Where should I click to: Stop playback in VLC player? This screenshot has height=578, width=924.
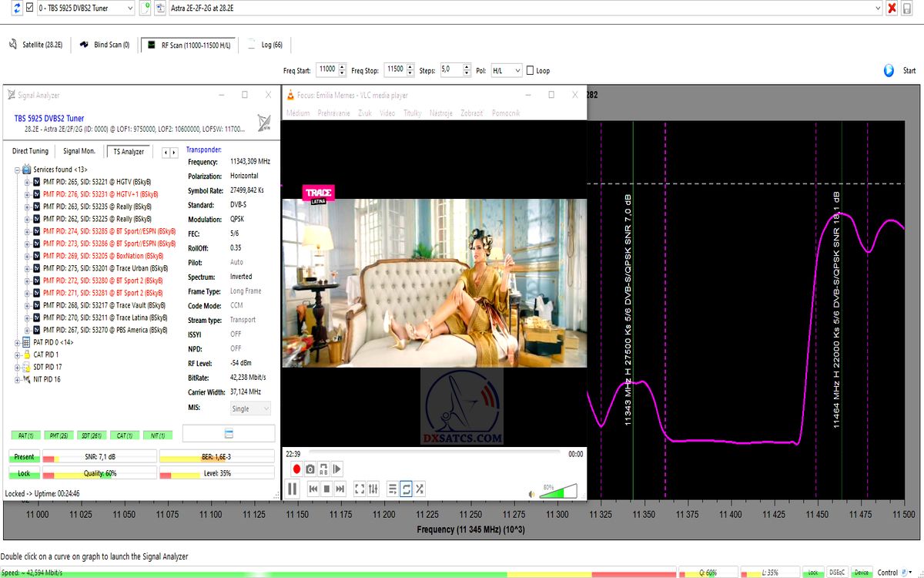(326, 489)
